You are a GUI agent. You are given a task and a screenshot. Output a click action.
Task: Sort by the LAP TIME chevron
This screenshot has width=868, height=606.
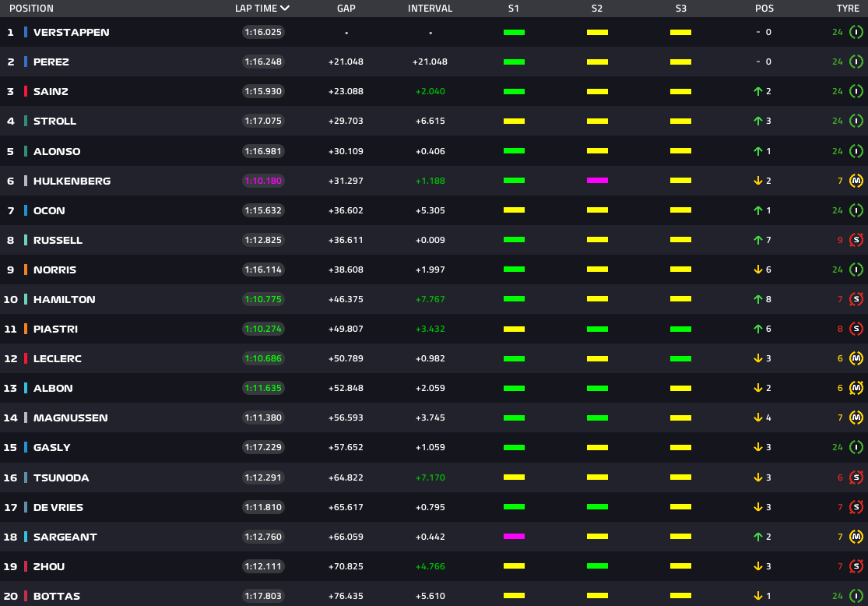(x=285, y=9)
